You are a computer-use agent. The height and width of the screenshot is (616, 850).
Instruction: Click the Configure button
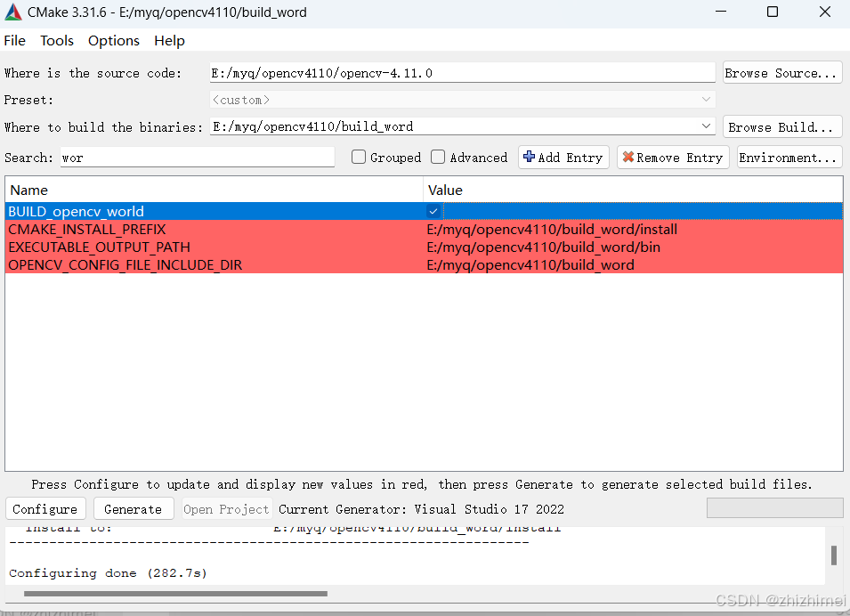click(x=45, y=509)
